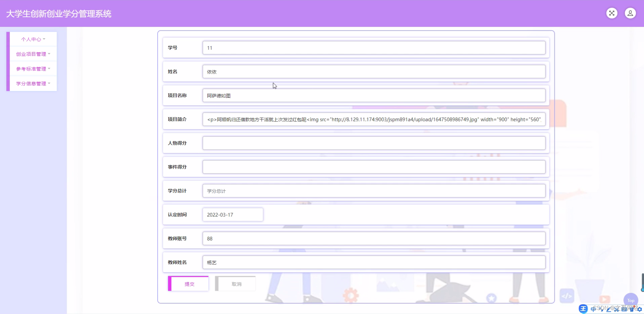
Task: Click into the 项目简介 field
Action: (374, 119)
